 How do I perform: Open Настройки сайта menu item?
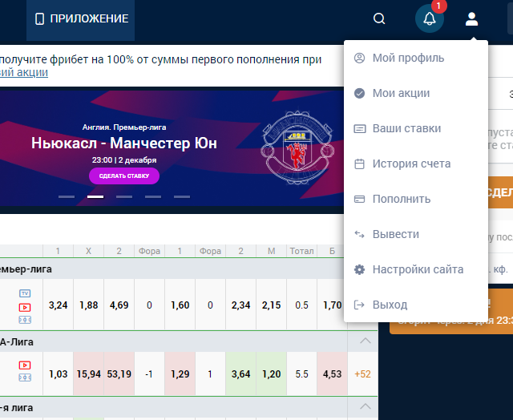tap(416, 269)
